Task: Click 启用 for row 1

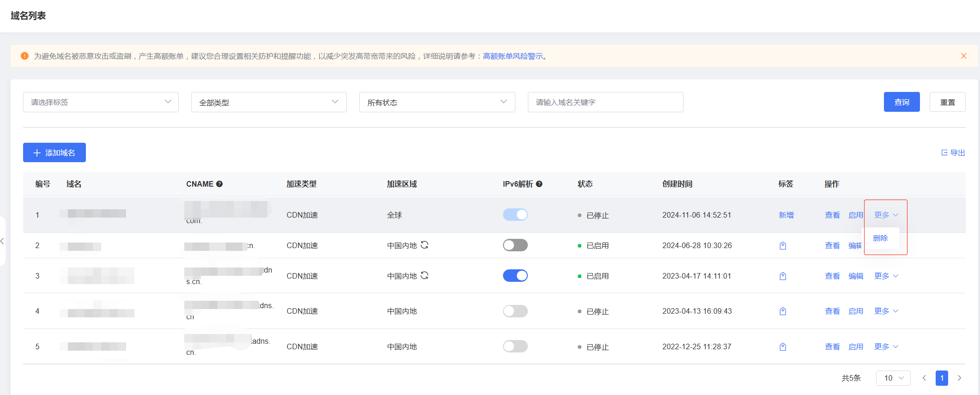Action: click(856, 215)
